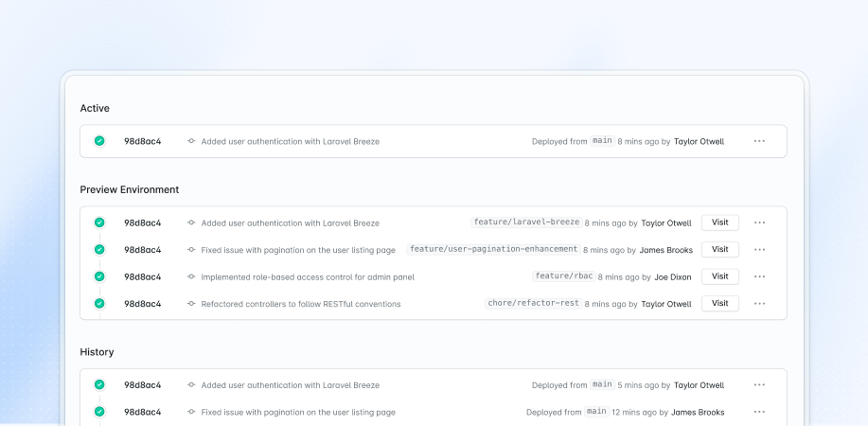This screenshot has height=426, width=868.
Task: Click commit hash in History 12 mins ago row
Action: 142,412
